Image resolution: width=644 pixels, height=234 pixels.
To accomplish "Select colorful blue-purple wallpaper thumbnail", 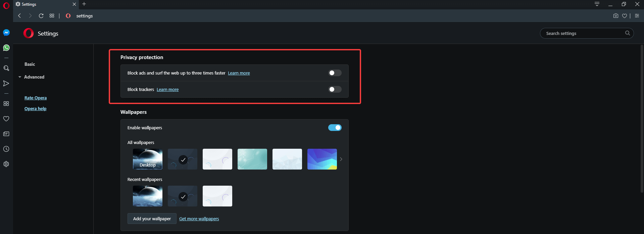I will click(322, 159).
